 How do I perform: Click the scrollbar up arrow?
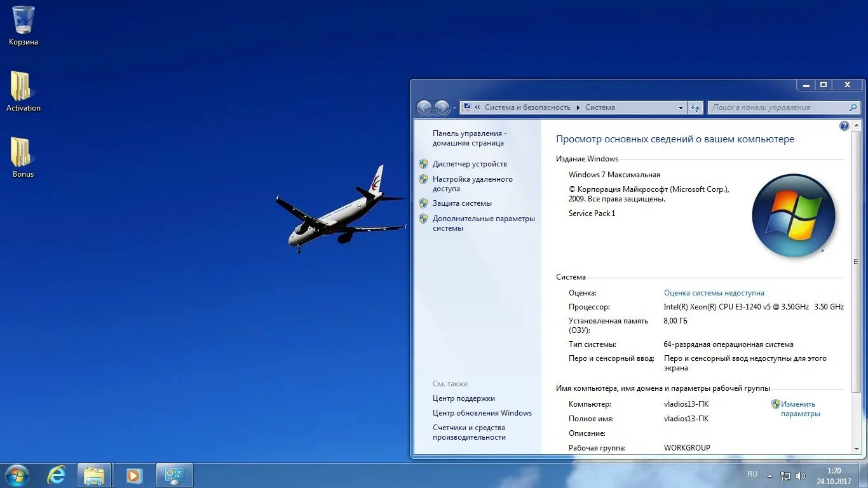coord(857,125)
